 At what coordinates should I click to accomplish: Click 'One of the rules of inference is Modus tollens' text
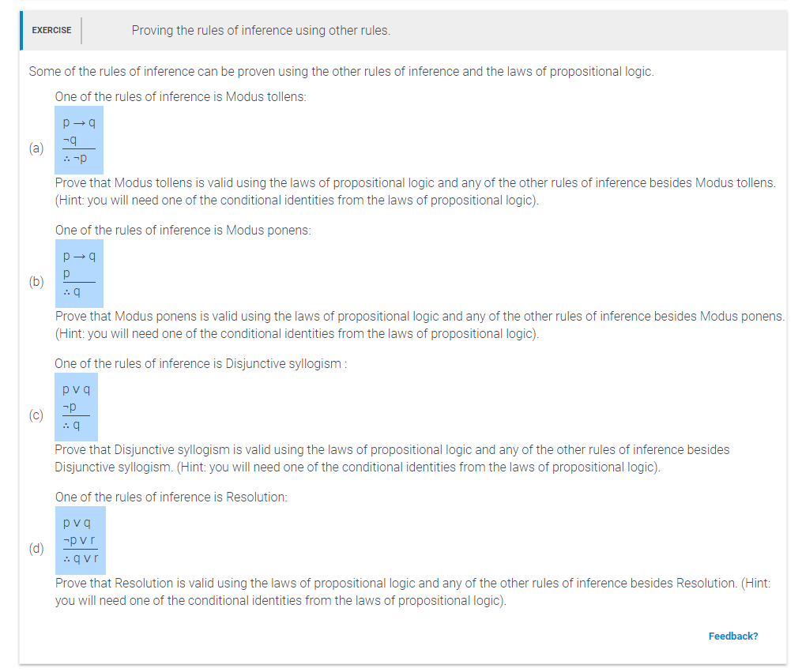pos(181,96)
